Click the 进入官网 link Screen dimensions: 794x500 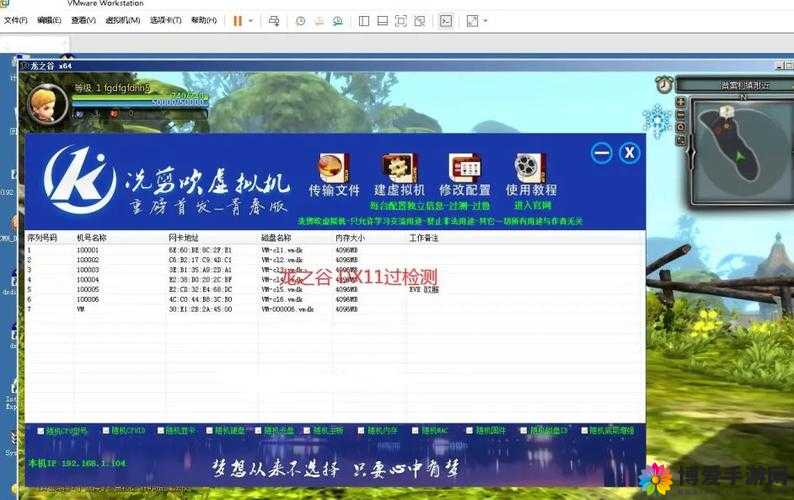(532, 206)
